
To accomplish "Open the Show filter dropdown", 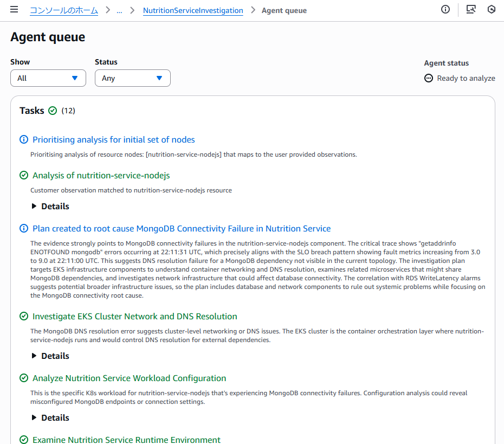I will [48, 78].
